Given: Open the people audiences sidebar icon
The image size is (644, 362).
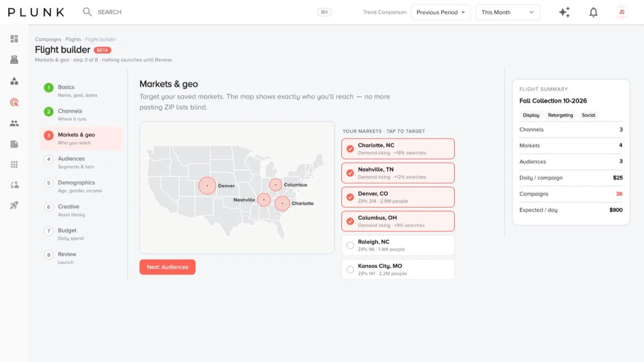Looking at the screenshot, I should (x=14, y=123).
